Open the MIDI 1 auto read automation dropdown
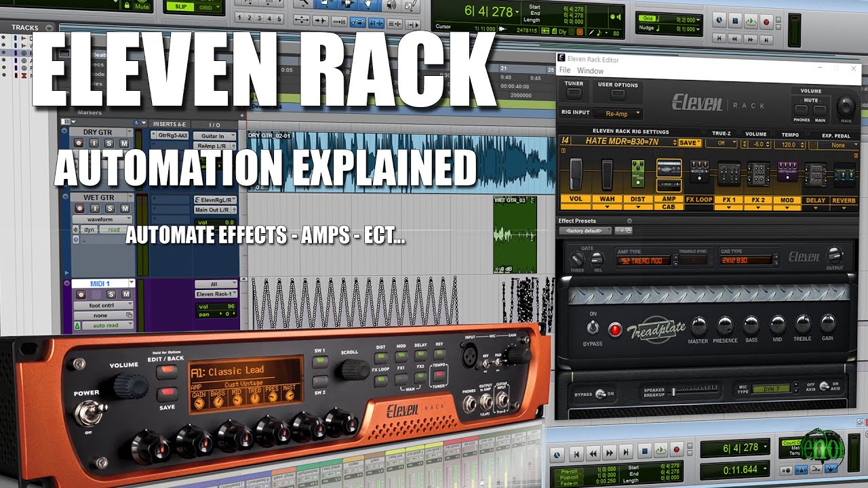 [x=107, y=325]
